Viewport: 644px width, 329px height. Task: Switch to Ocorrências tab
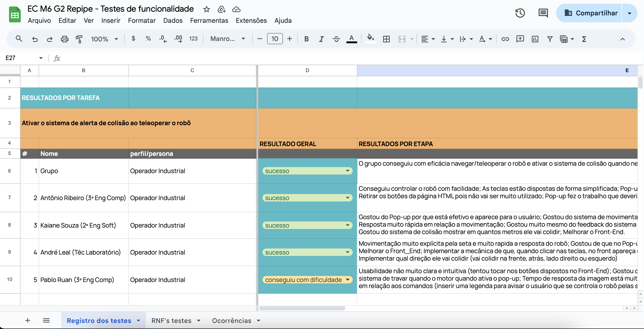point(236,320)
